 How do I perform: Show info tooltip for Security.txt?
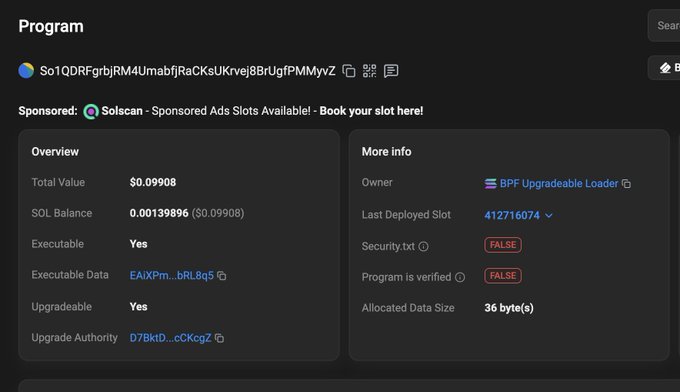423,247
